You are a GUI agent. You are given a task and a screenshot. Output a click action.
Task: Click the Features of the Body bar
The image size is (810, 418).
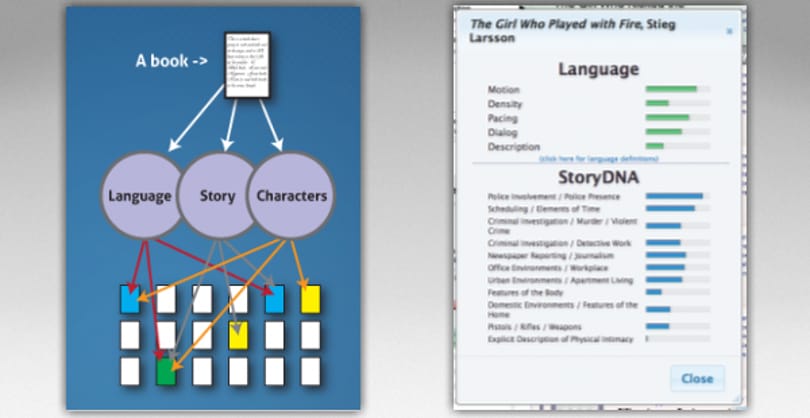point(677,292)
